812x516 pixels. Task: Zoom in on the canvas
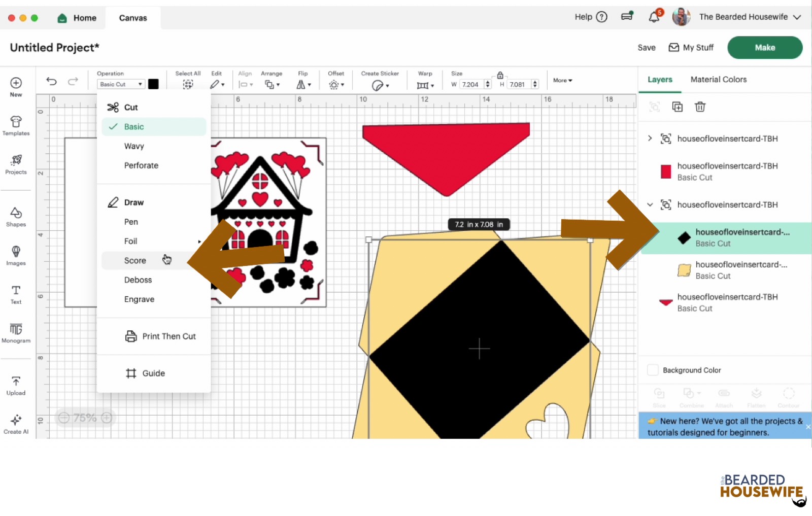click(107, 418)
